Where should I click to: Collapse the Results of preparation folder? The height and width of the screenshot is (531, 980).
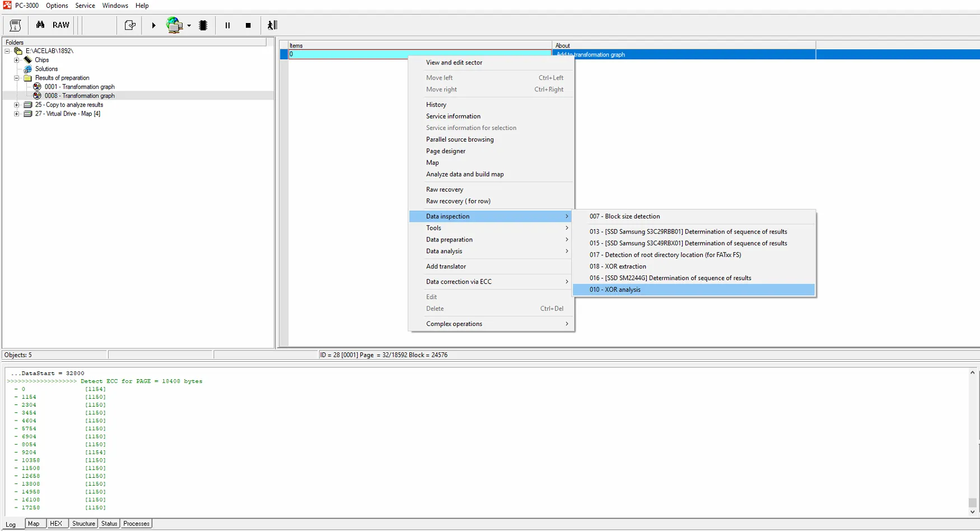(17, 78)
